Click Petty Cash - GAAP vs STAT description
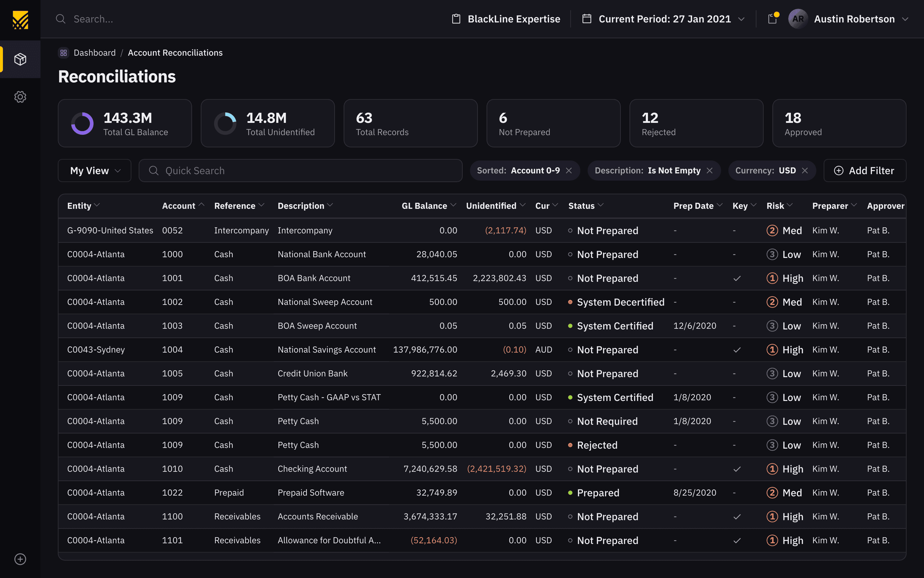Image resolution: width=924 pixels, height=578 pixels. pos(329,397)
